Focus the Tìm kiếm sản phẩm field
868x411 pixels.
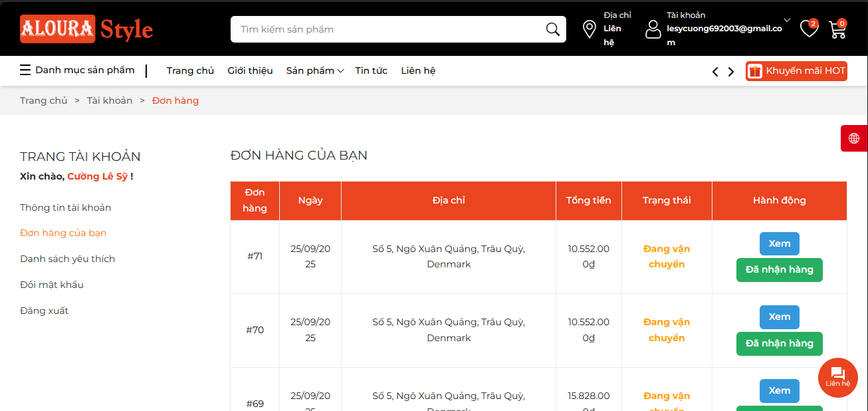(385, 29)
